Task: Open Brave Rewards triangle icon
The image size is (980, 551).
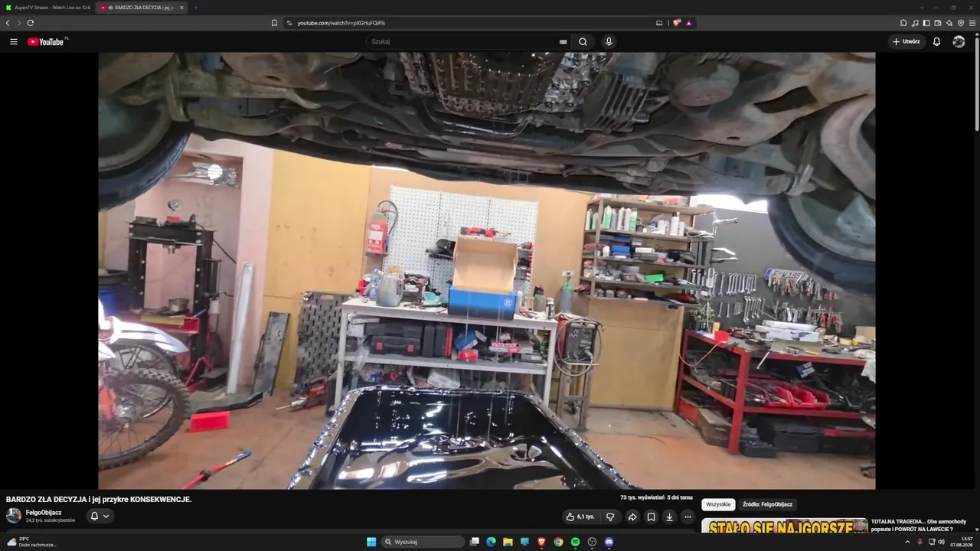Action: (688, 23)
